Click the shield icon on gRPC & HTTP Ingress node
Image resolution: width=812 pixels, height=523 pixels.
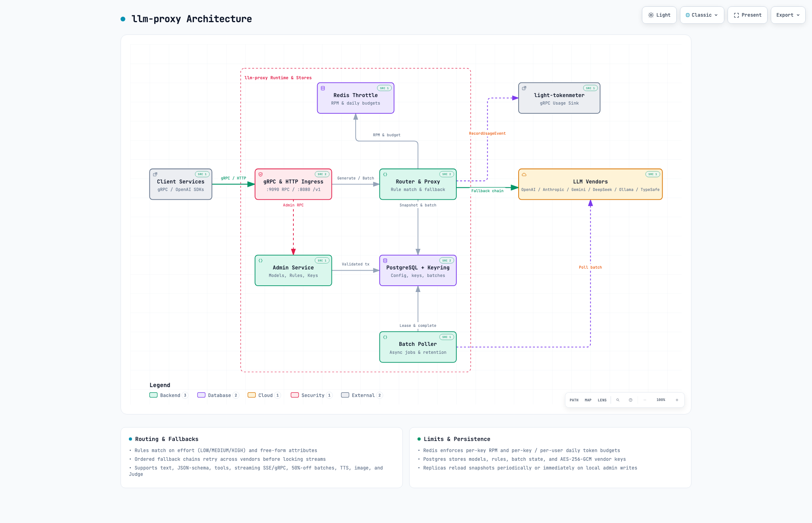pyautogui.click(x=260, y=174)
